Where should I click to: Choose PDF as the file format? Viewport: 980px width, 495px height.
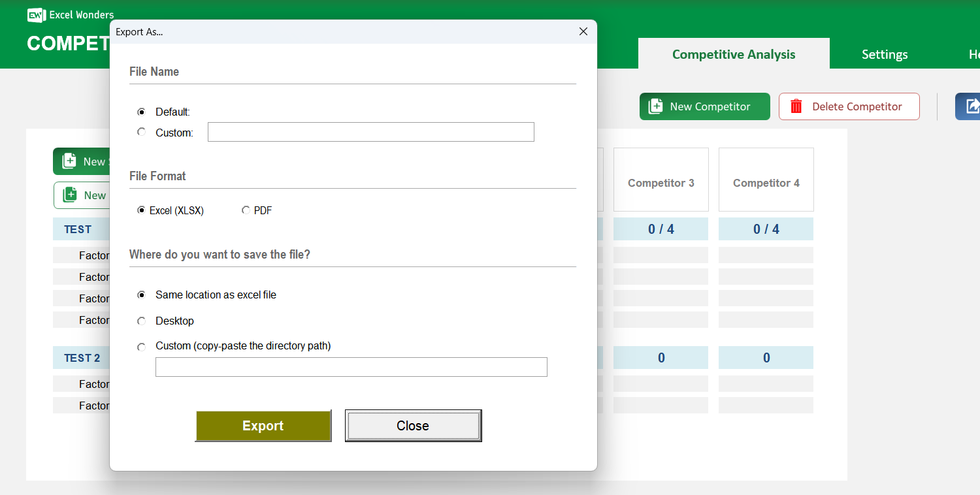pos(246,210)
